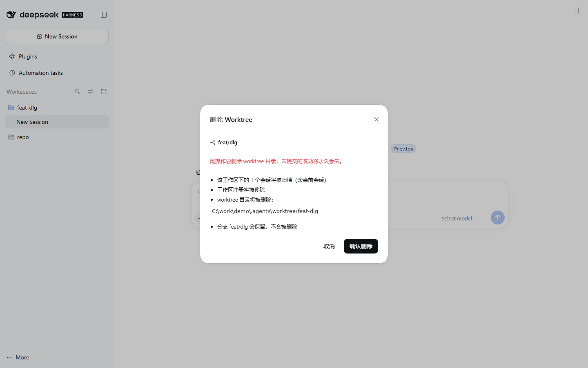Open the More menu at sidebar bottom
The height and width of the screenshot is (368, 588).
tap(18, 357)
